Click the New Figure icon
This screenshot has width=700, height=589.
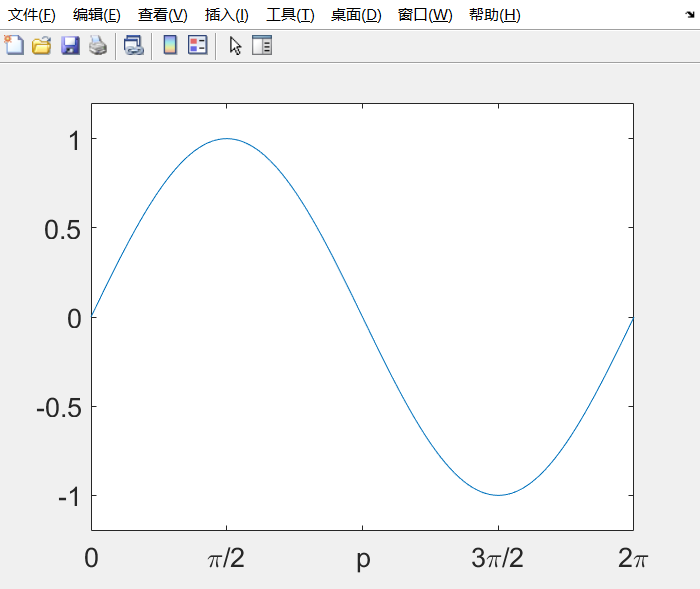[x=14, y=45]
